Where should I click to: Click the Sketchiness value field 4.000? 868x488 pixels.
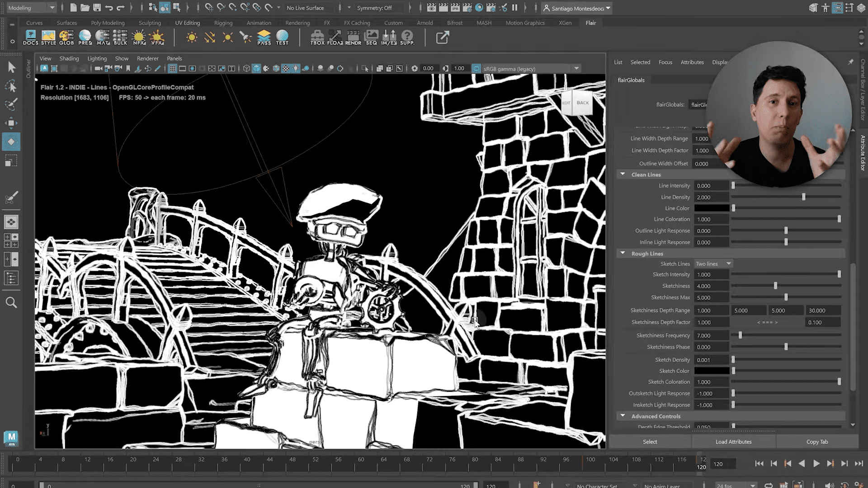point(712,286)
